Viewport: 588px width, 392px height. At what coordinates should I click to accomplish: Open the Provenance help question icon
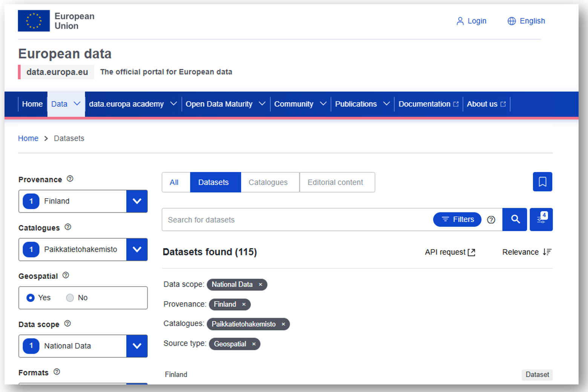(x=70, y=179)
